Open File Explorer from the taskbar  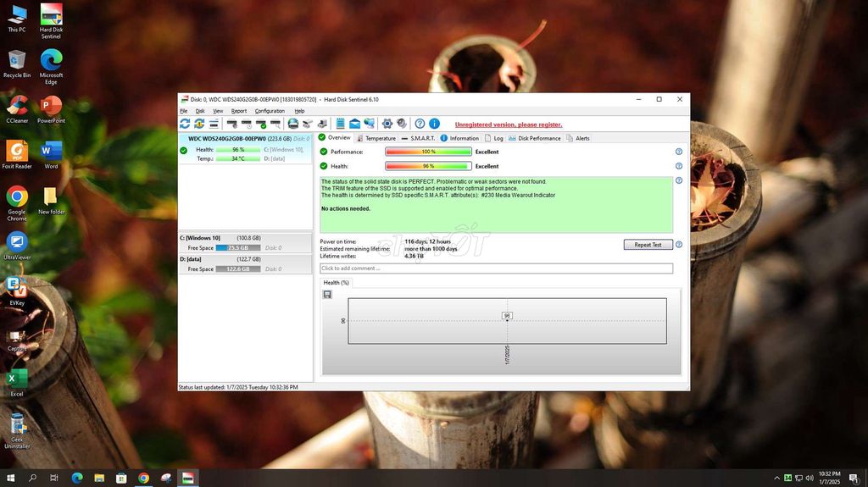pos(99,479)
